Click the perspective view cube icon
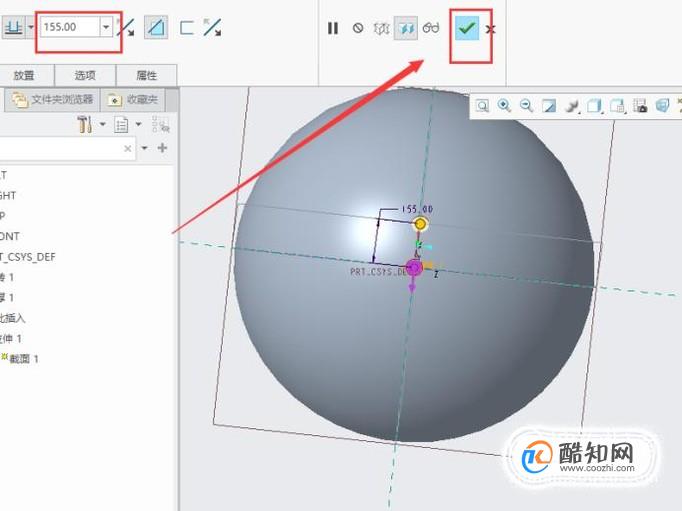The image size is (682, 511). click(662, 106)
